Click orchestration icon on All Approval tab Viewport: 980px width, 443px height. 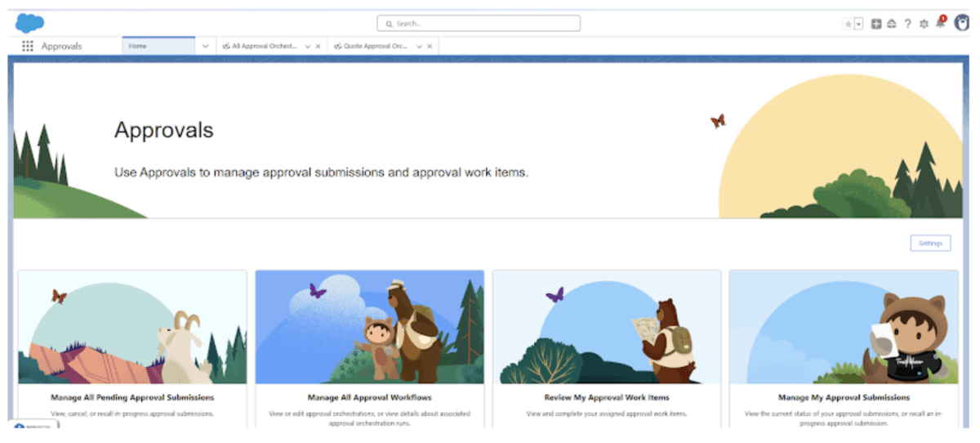pyautogui.click(x=225, y=47)
